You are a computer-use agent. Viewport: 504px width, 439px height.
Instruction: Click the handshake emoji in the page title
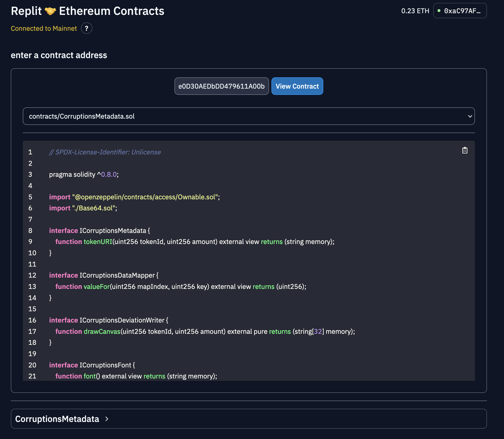tap(50, 11)
